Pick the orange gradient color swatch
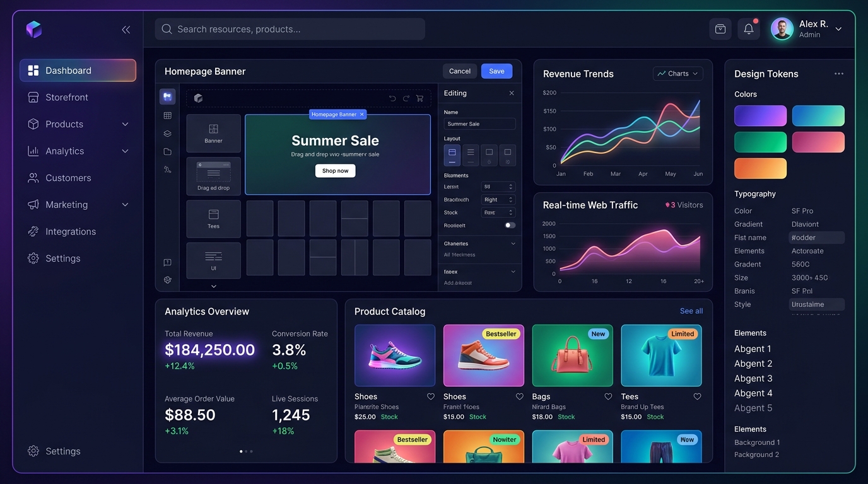Image resolution: width=868 pixels, height=484 pixels. click(760, 168)
